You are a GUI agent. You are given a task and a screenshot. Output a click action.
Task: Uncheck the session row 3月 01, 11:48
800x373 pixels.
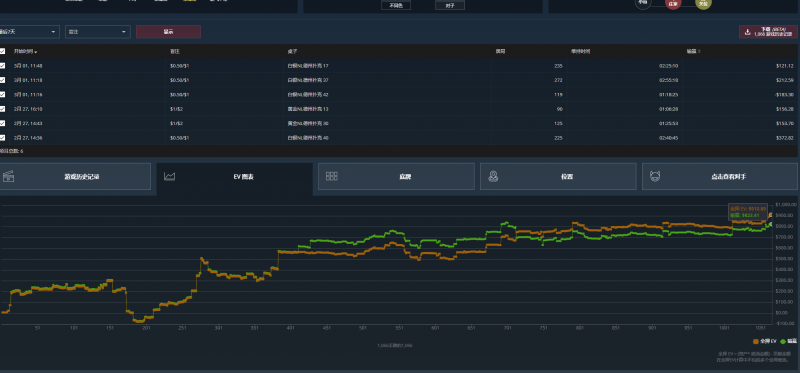[x=3, y=66]
